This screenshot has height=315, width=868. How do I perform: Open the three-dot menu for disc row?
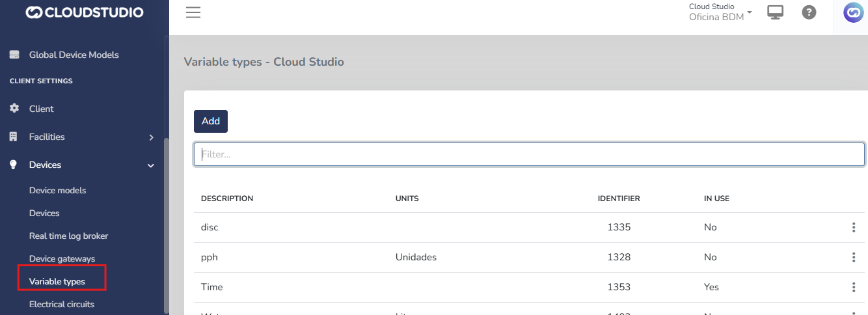click(853, 227)
